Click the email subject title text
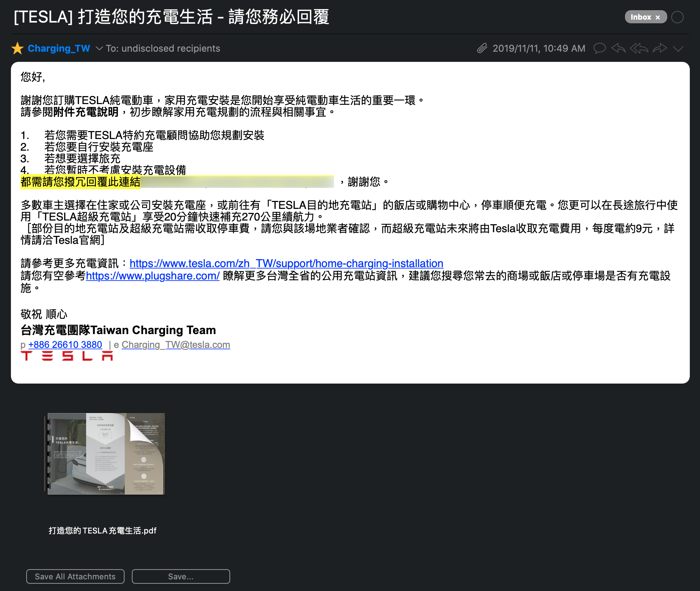The width and height of the screenshot is (700, 591). coord(172,17)
